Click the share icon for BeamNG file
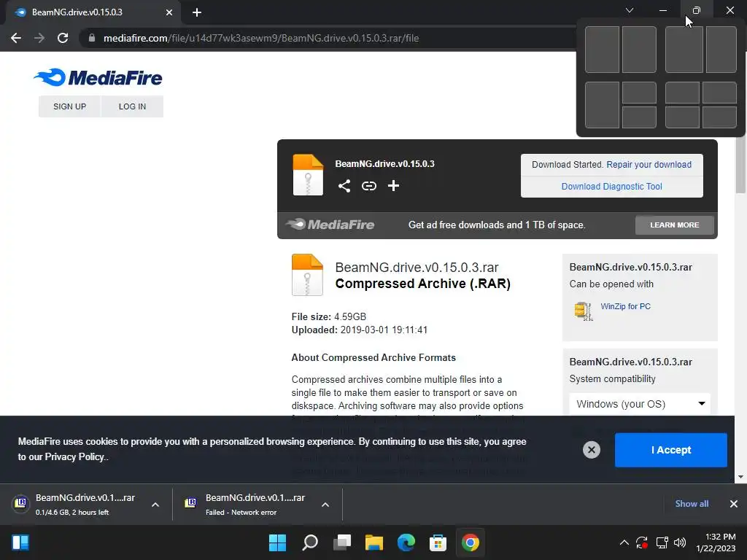 tap(344, 186)
